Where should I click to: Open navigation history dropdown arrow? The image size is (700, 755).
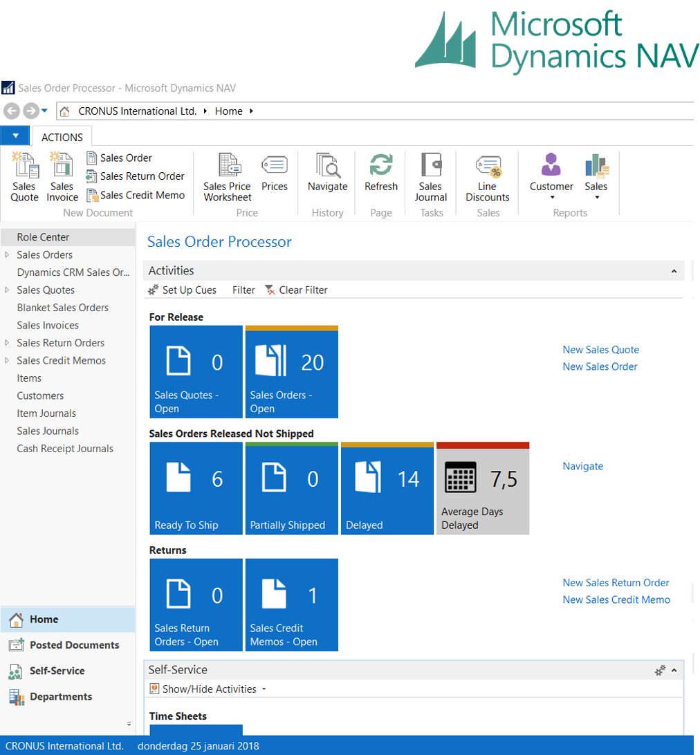pos(44,111)
